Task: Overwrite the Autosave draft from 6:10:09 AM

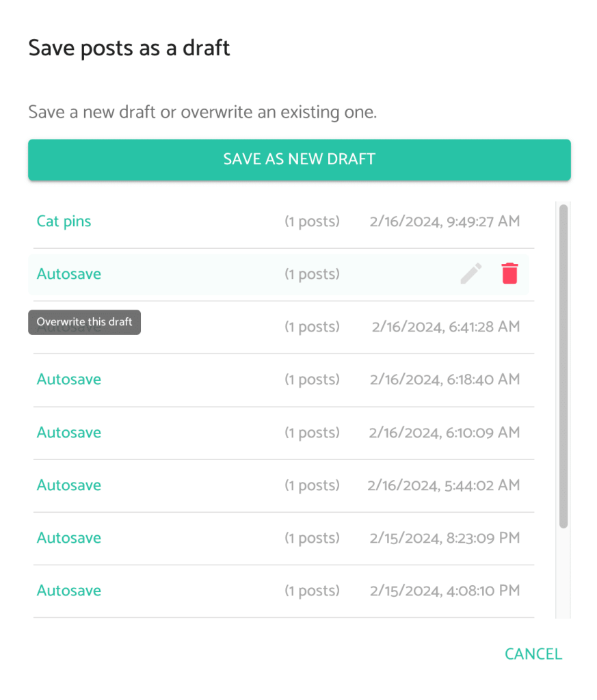Action: pos(68,433)
